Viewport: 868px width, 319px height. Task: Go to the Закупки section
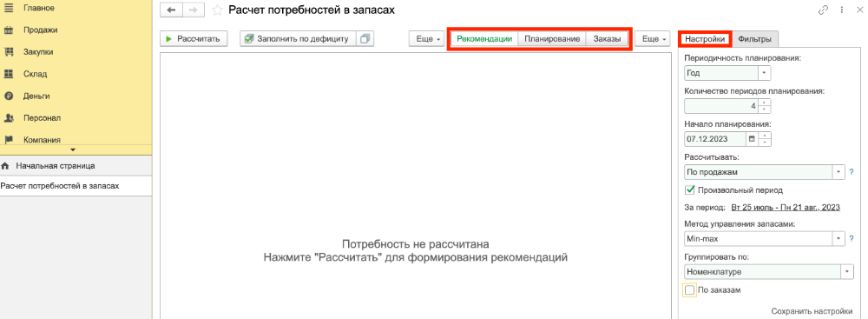38,52
